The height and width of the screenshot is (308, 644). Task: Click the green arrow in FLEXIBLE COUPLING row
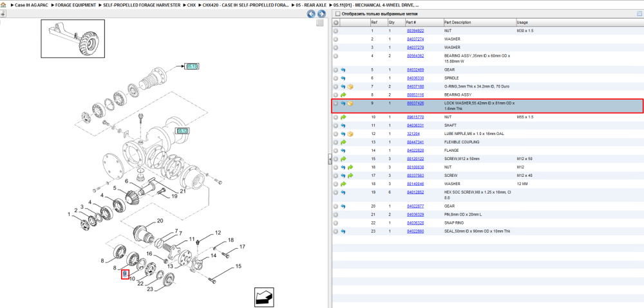click(x=343, y=142)
